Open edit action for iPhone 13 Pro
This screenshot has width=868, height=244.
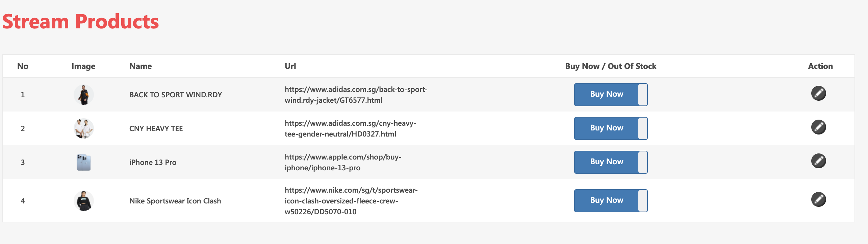click(x=818, y=161)
